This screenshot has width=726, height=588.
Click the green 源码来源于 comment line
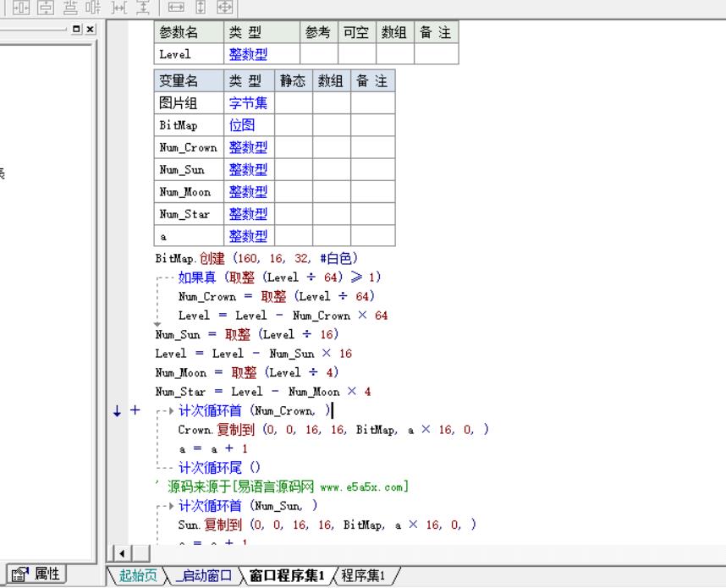point(282,486)
